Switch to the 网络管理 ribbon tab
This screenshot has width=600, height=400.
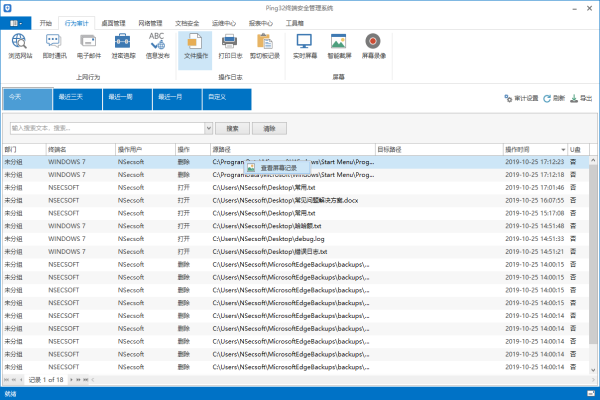[150, 23]
